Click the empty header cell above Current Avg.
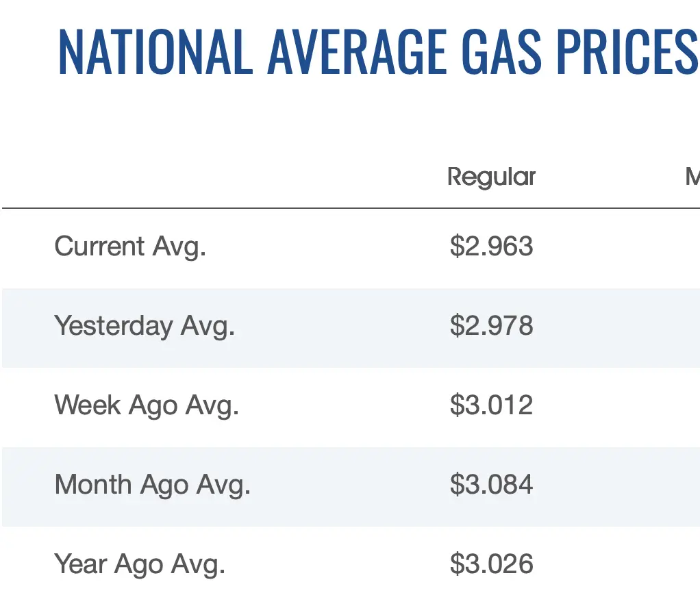The height and width of the screenshot is (593, 700). [x=130, y=177]
